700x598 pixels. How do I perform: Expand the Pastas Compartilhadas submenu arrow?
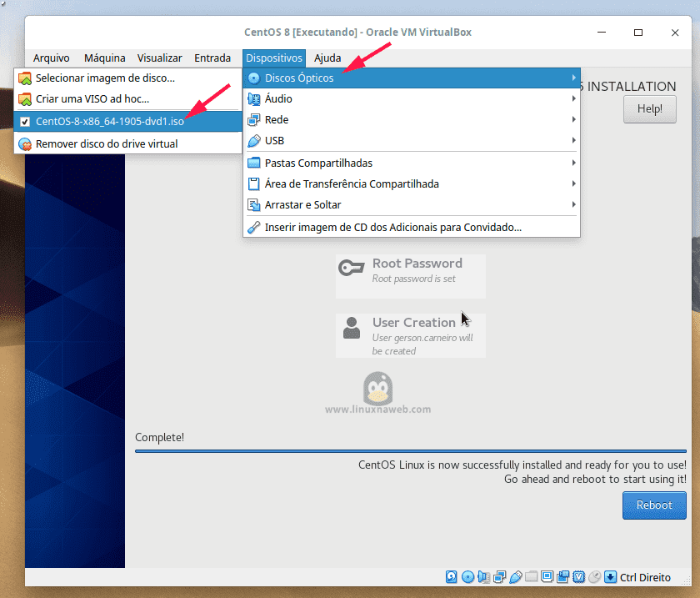(573, 163)
